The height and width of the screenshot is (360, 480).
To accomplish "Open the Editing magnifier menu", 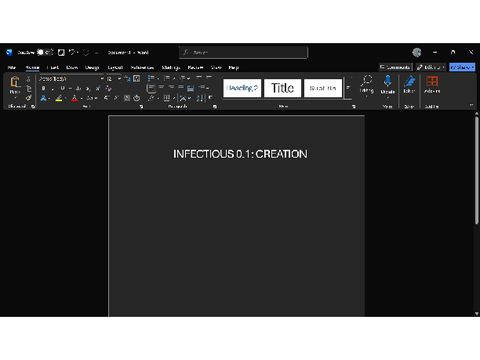I will [x=366, y=86].
